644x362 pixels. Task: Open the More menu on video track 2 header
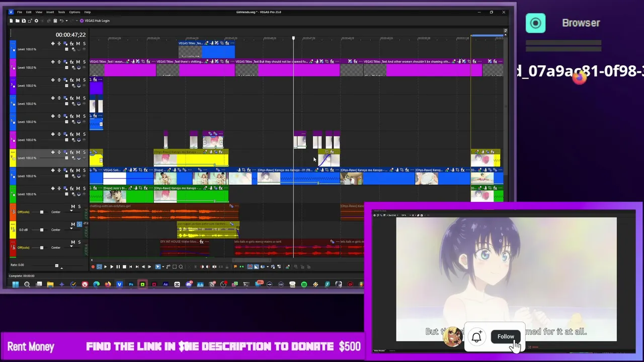13,62
